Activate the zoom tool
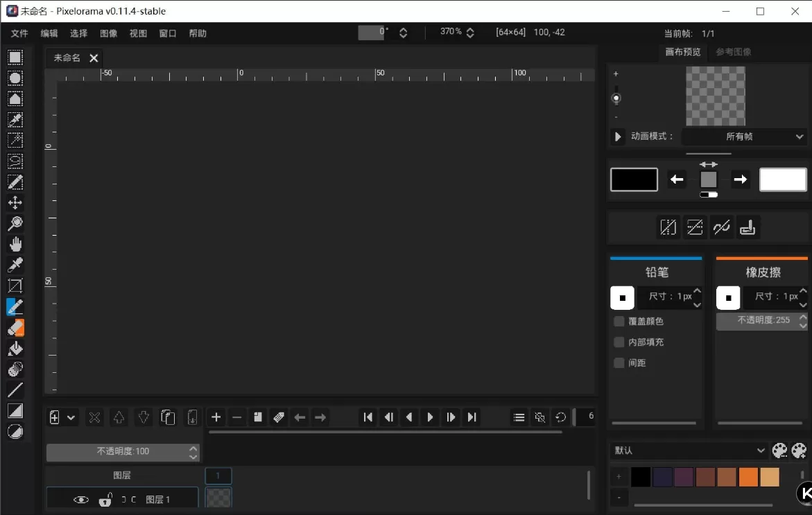 [x=15, y=222]
